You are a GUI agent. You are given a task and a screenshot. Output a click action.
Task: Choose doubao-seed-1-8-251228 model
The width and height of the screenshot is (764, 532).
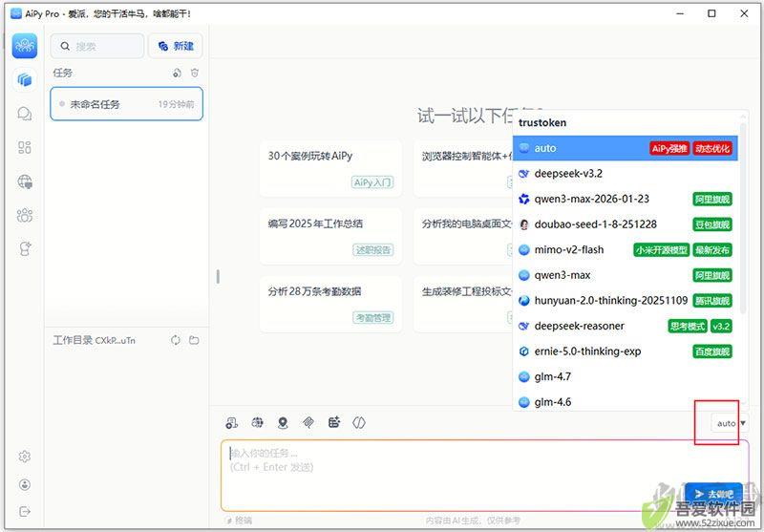pos(626,224)
